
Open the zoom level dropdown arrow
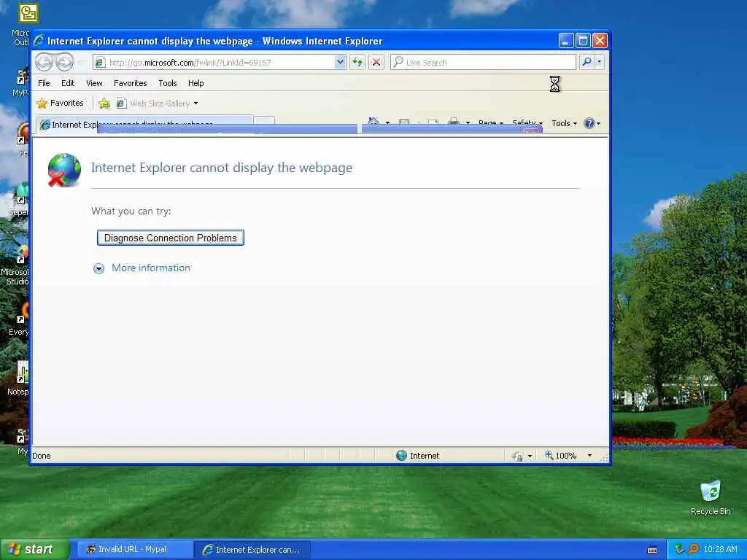(x=589, y=456)
